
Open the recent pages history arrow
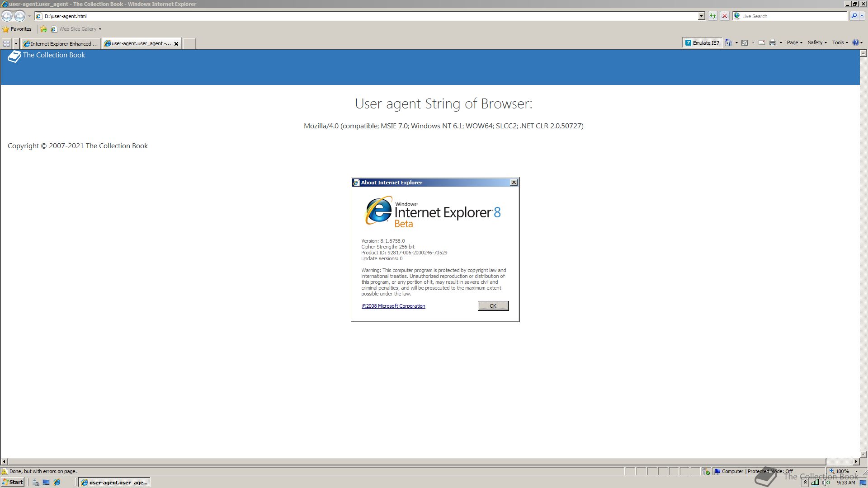click(x=29, y=16)
